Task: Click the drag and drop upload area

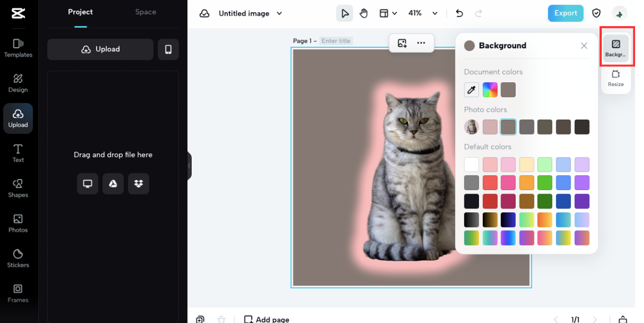Action: [113, 196]
